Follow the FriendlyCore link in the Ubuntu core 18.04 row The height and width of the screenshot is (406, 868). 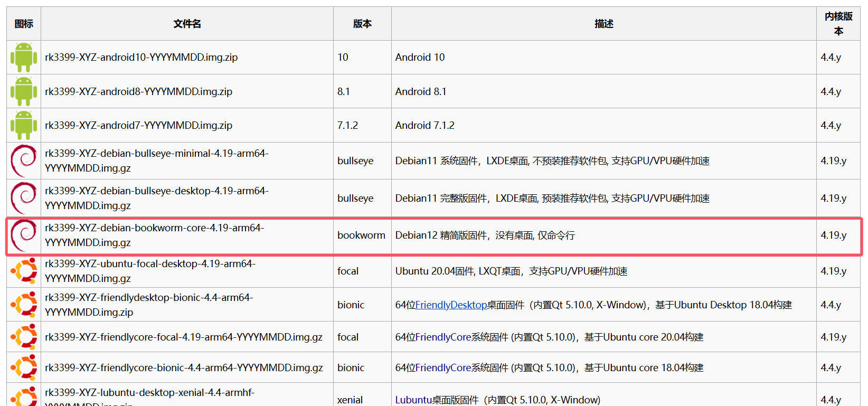(x=443, y=368)
